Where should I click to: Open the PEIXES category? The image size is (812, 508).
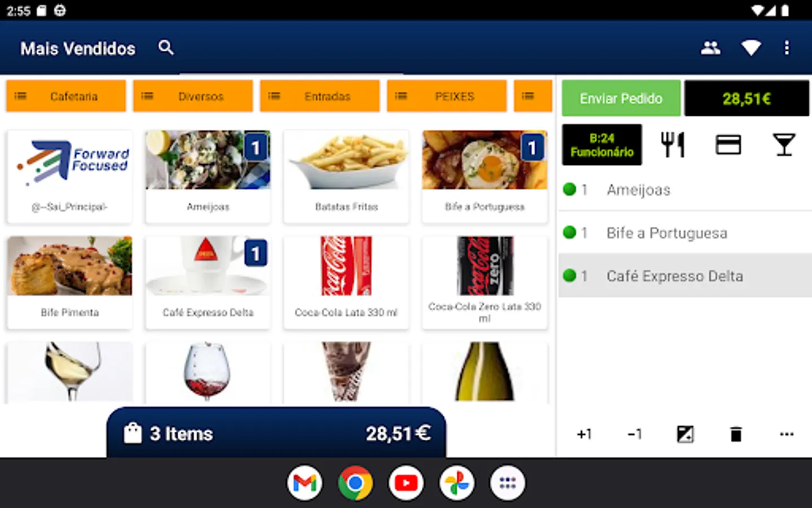point(447,96)
